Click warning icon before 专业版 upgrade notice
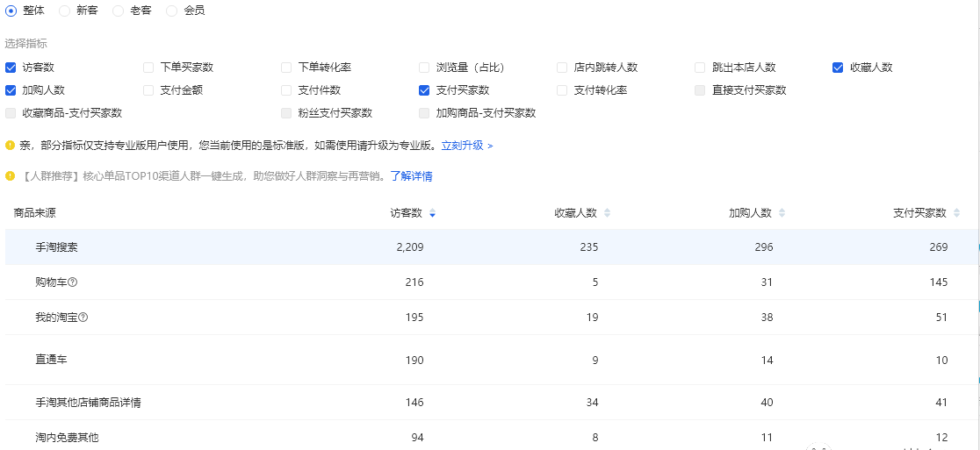Screen dimensions: 980x450 (10, 146)
